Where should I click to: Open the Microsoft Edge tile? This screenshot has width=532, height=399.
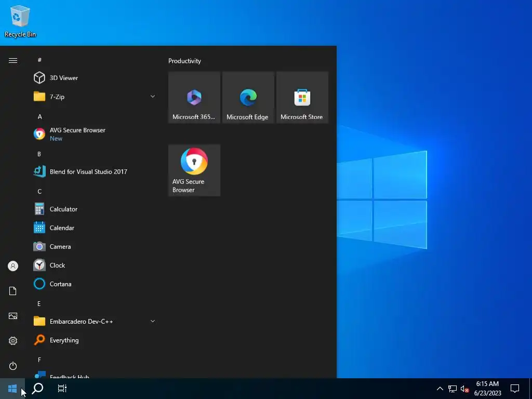tap(248, 97)
